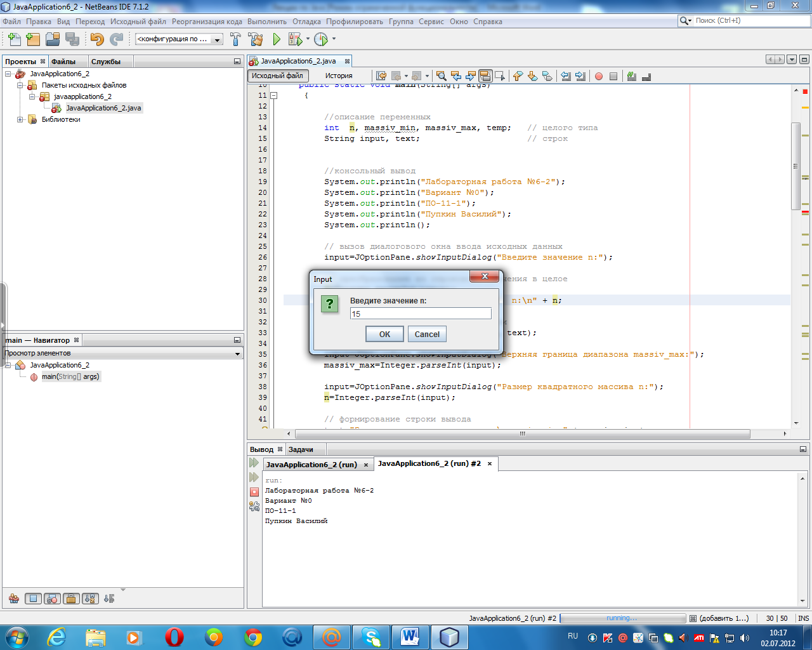Start macro recording with red circle icon
The height and width of the screenshot is (650, 812).
click(x=598, y=76)
